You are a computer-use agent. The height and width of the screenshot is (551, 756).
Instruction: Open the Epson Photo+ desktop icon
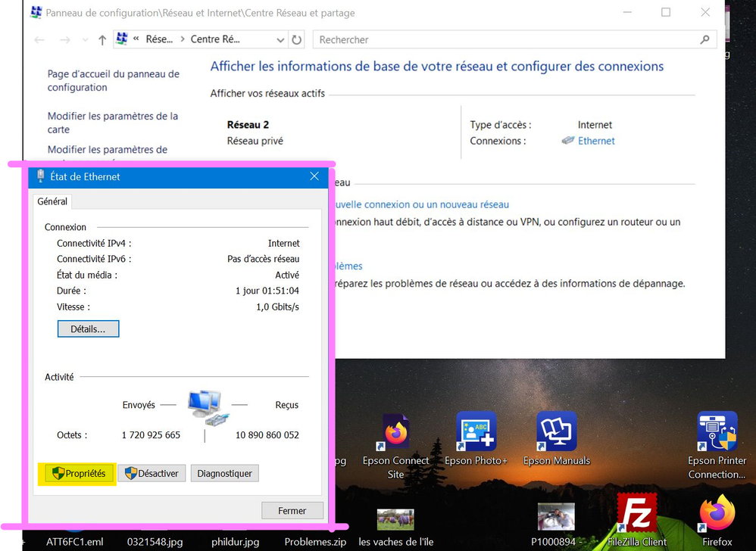[476, 434]
